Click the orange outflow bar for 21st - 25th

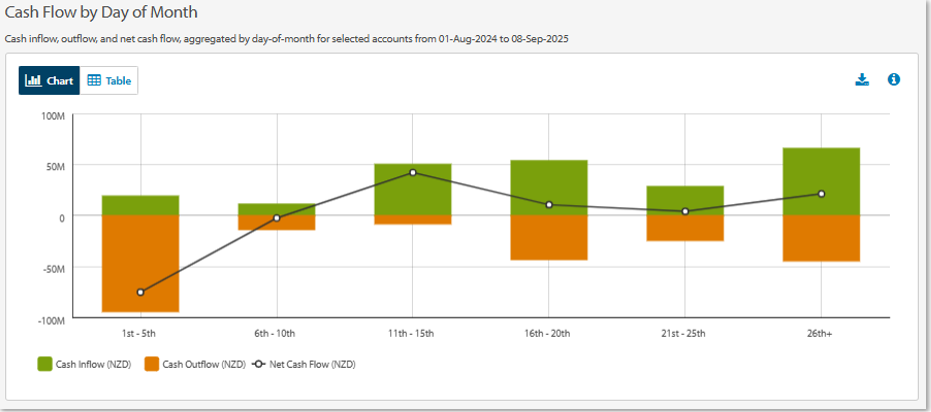tap(685, 229)
